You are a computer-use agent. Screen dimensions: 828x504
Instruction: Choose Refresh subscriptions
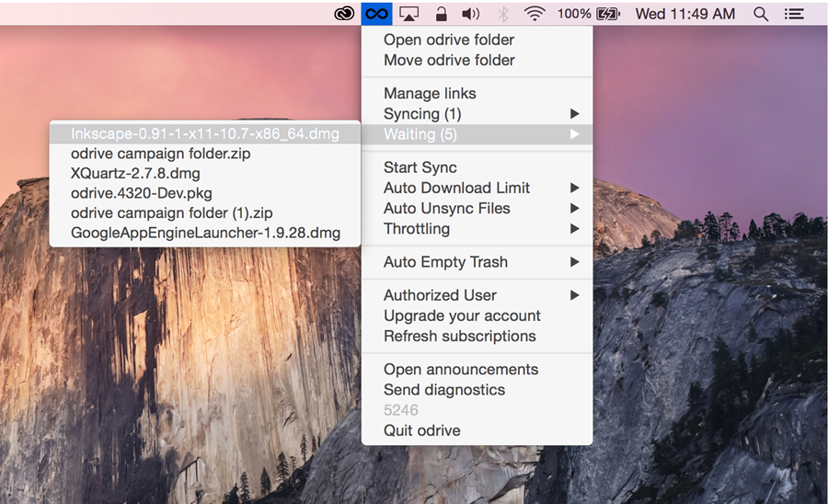click(x=477, y=337)
